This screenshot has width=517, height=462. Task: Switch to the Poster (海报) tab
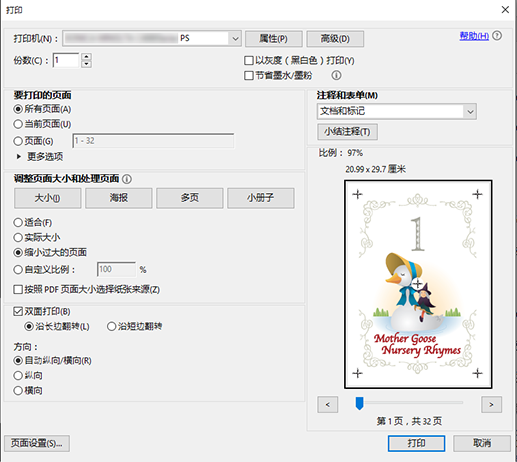click(119, 198)
